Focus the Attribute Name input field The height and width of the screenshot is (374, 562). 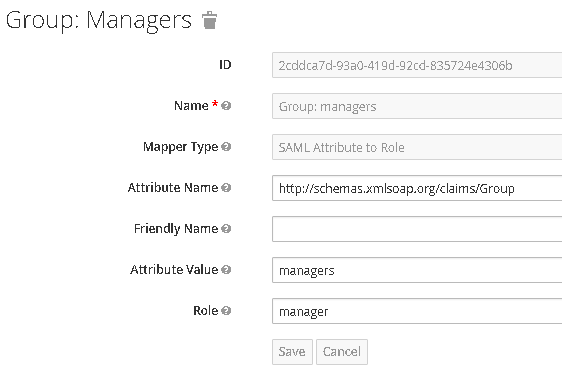[417, 188]
